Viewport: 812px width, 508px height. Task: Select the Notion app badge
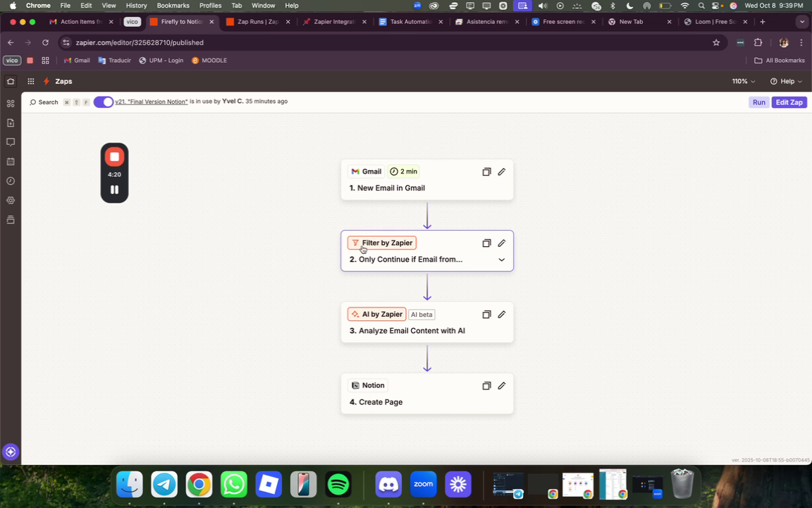[x=368, y=385]
